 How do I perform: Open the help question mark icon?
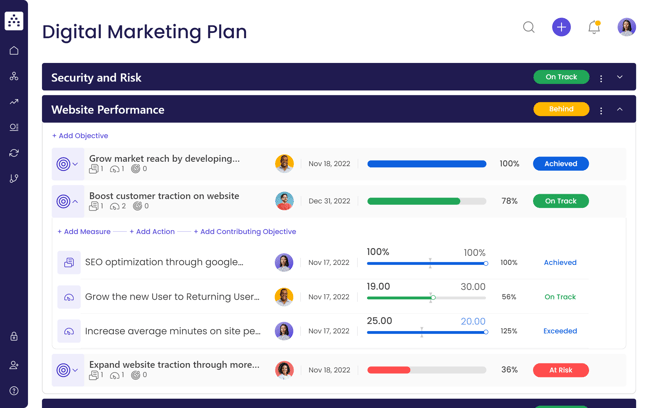(14, 391)
